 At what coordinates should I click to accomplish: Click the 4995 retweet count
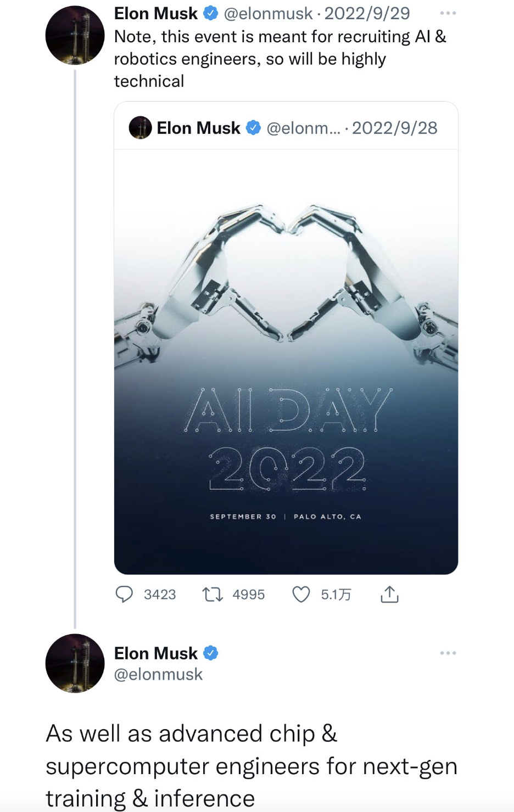tap(248, 595)
